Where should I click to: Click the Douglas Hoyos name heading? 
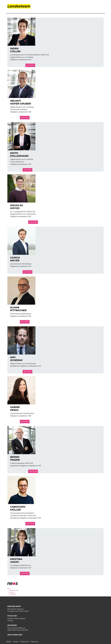pos(16,207)
